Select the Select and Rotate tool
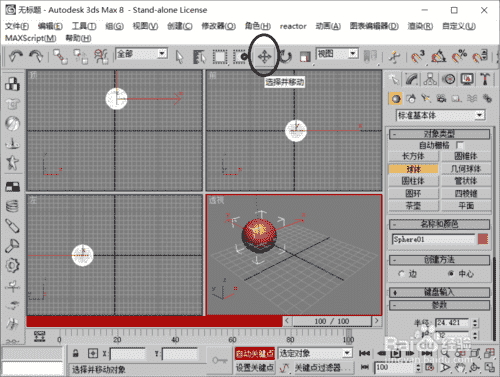500x377 pixels. coord(285,56)
